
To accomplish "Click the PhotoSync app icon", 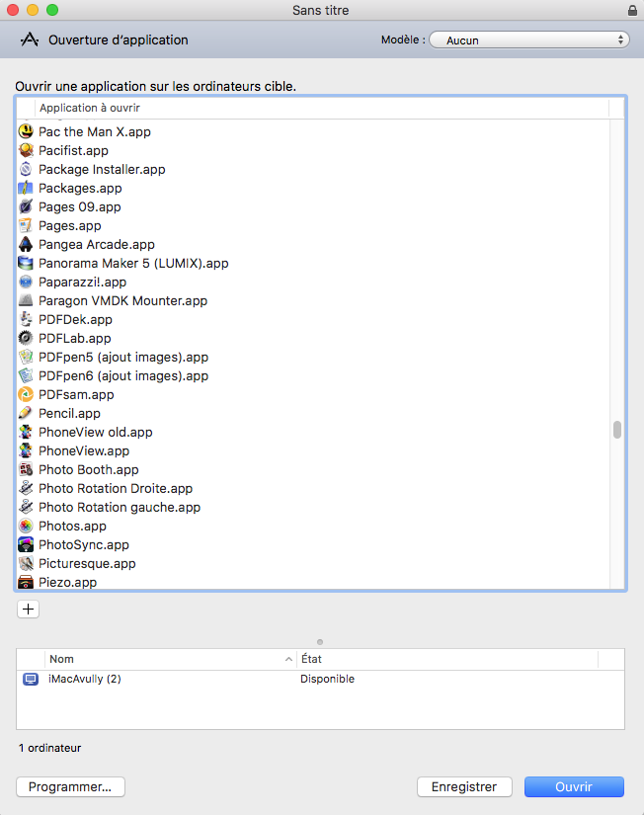I will [x=26, y=544].
